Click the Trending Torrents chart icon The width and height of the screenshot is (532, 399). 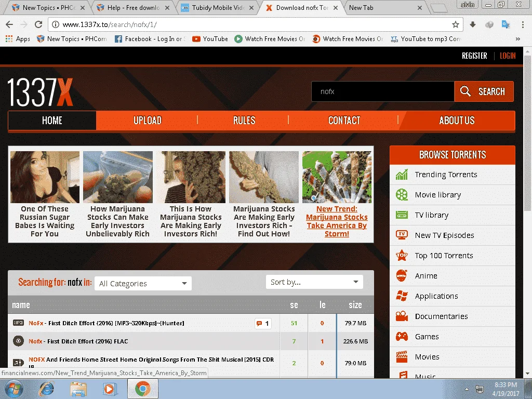click(x=402, y=175)
